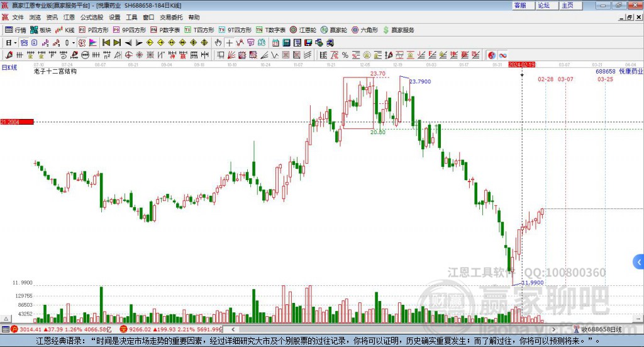Screen dimensions: 644x347
Task: Select the red 2024-02-19 date marker
Action: coord(521,64)
